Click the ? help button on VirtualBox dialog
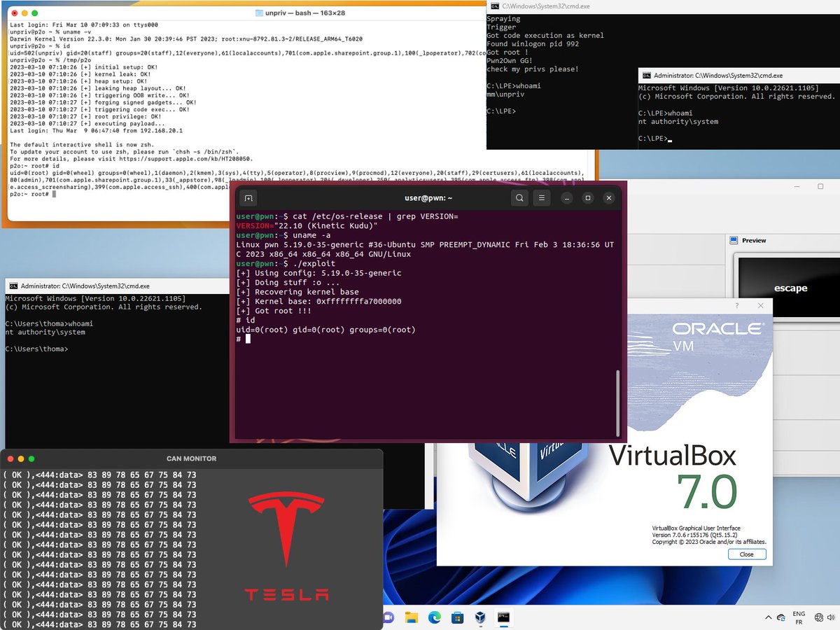Viewport: 840px width, 630px height. pyautogui.click(x=736, y=306)
